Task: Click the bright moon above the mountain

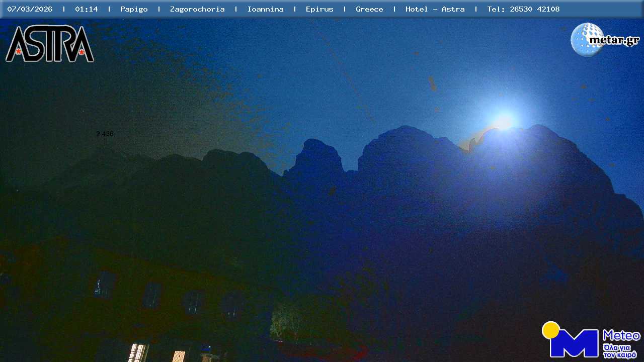Action: click(x=503, y=122)
